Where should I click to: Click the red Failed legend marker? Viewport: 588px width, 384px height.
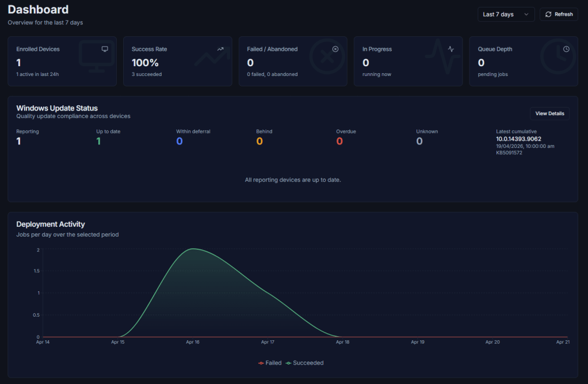[x=261, y=363]
